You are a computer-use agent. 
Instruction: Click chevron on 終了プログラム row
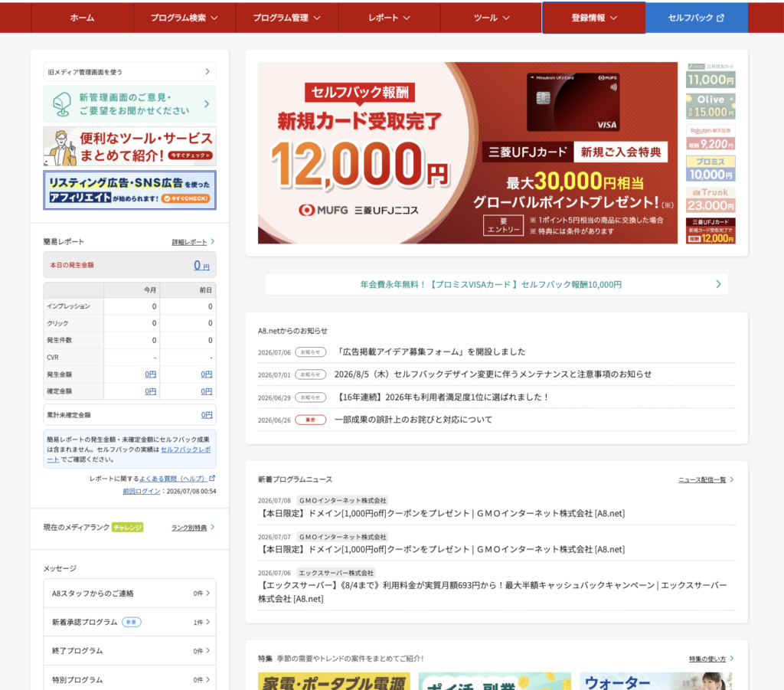208,651
